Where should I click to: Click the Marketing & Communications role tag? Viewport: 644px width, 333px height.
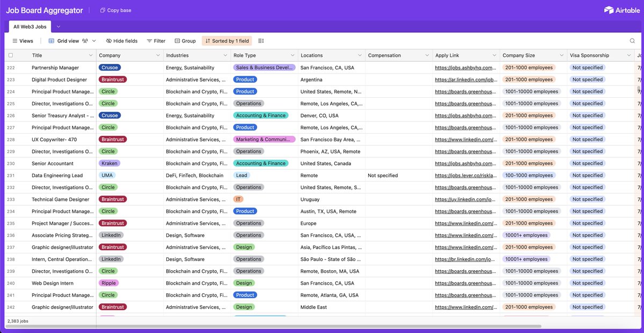(x=265, y=140)
